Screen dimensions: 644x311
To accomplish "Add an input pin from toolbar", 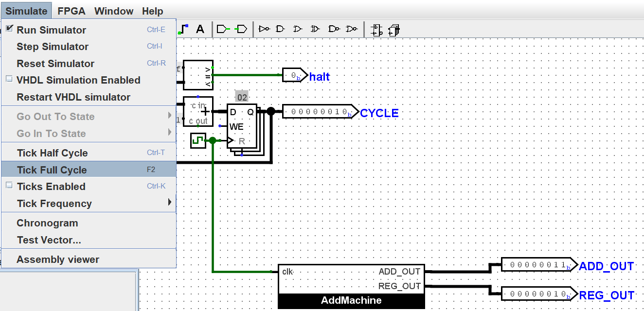I will (x=222, y=29).
